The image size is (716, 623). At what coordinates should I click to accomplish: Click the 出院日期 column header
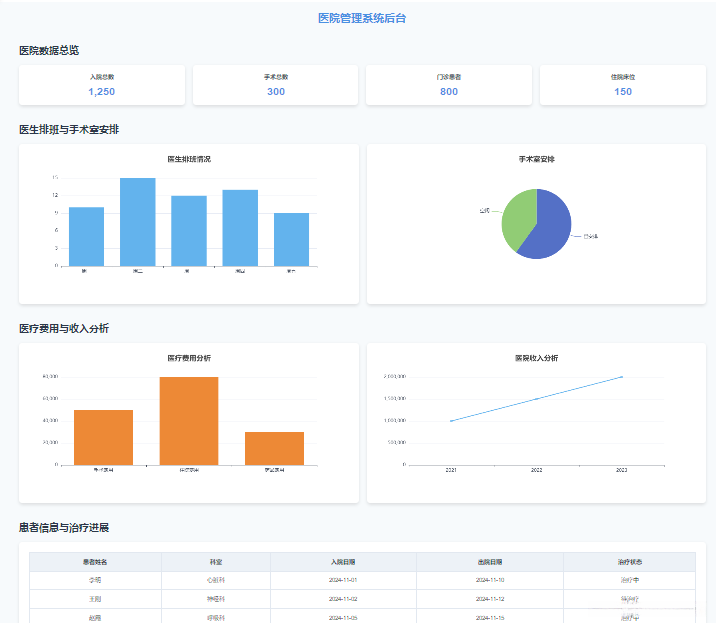click(490, 562)
